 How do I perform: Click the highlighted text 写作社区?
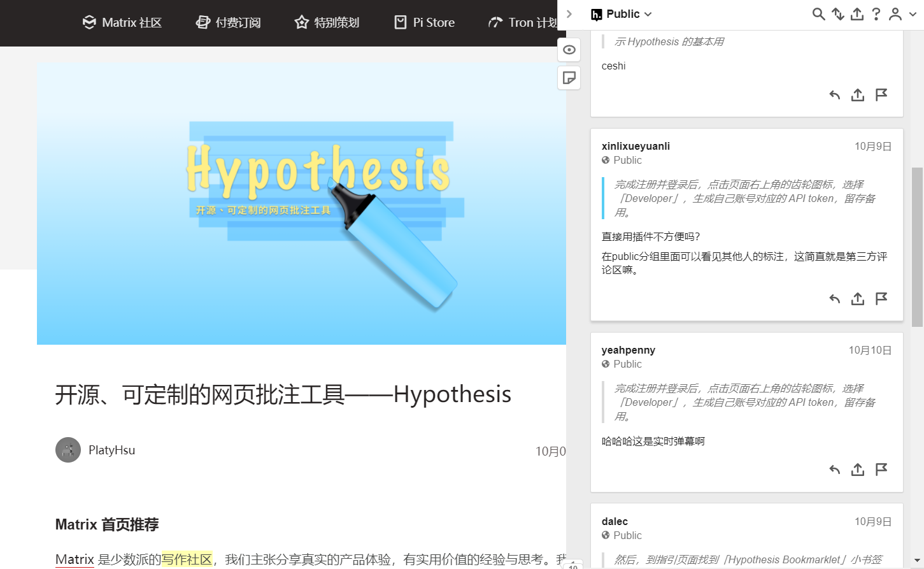coord(187,559)
